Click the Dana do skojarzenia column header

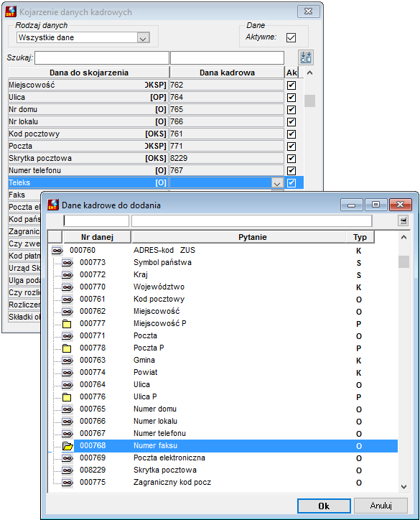point(89,73)
